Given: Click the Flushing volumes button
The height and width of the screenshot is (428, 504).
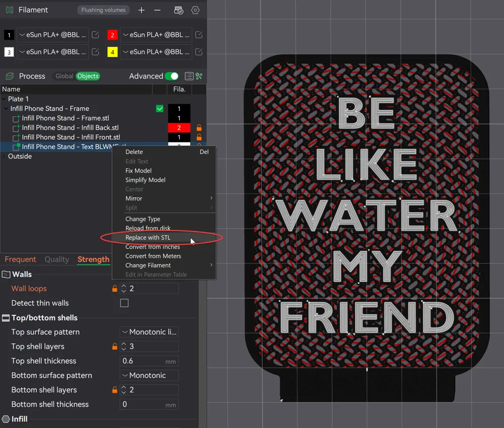Looking at the screenshot, I should (x=103, y=10).
